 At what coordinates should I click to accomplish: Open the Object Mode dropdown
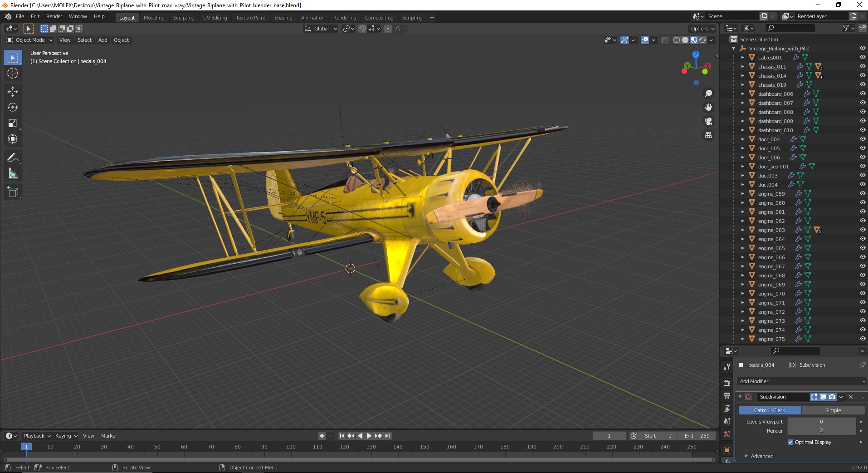[x=29, y=40]
